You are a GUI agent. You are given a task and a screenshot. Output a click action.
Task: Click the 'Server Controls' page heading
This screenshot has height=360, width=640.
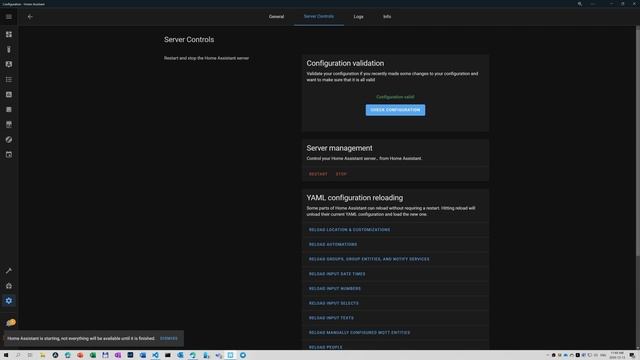(x=189, y=40)
